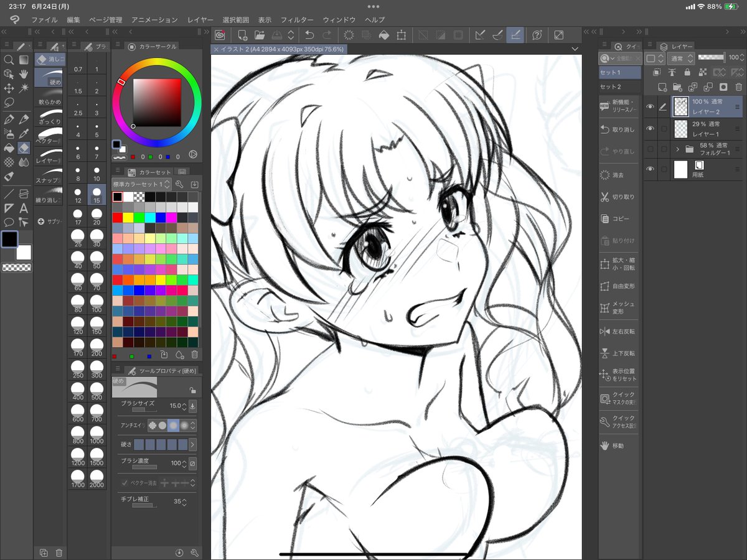Lock the selected layer with the padlock icon
The height and width of the screenshot is (560, 747).
point(688,72)
